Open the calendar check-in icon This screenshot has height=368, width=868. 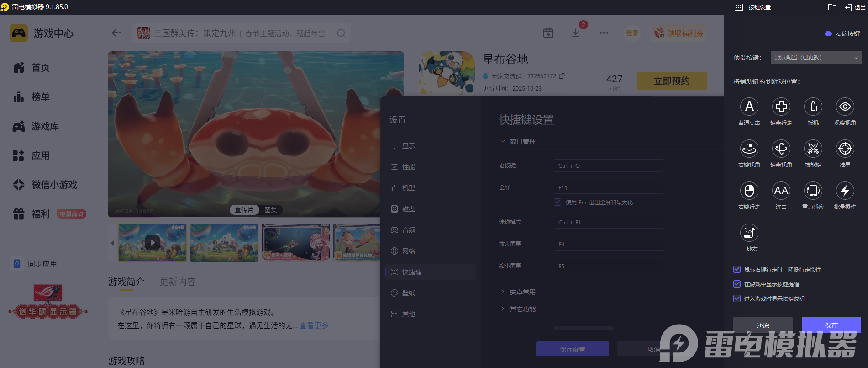548,33
